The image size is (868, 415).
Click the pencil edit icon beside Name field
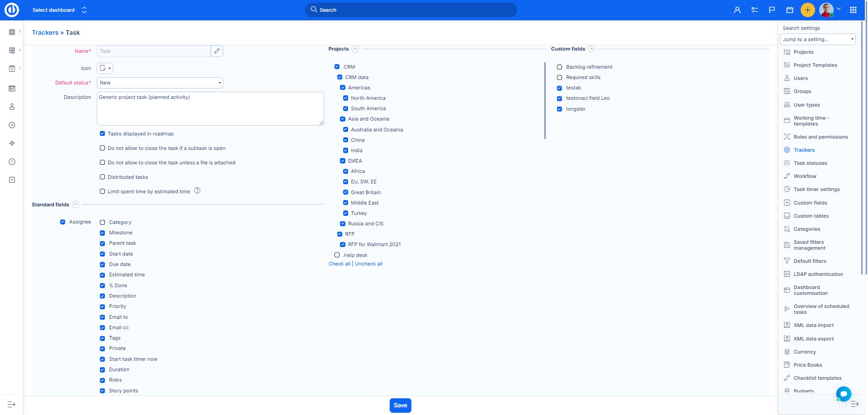pyautogui.click(x=217, y=51)
